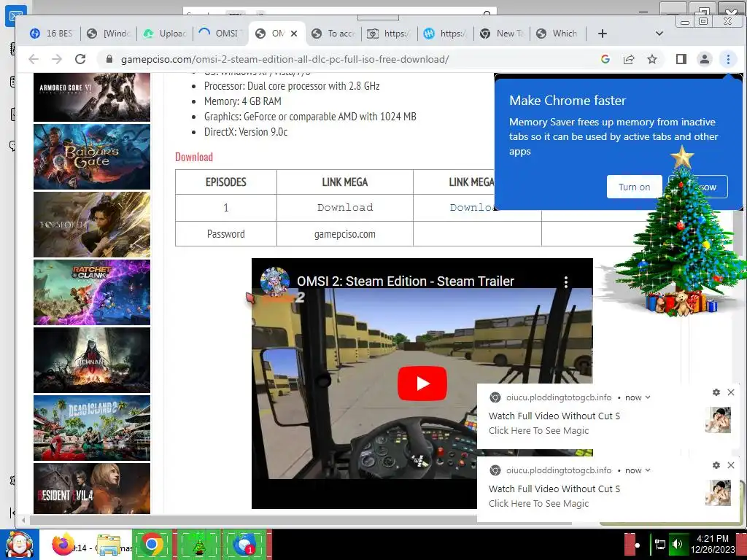This screenshot has width=747, height=560.
Task: Open site info via the padlock icon
Action: coord(109,59)
